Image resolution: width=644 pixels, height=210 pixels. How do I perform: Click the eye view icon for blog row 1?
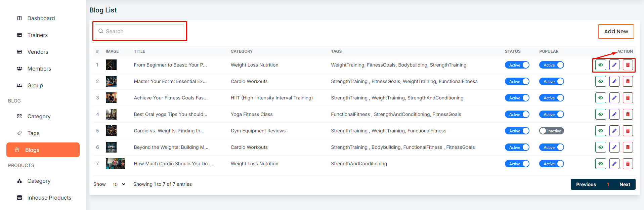click(600, 65)
